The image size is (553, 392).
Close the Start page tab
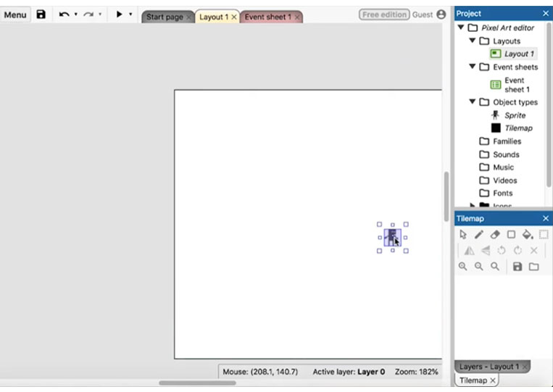coord(188,17)
